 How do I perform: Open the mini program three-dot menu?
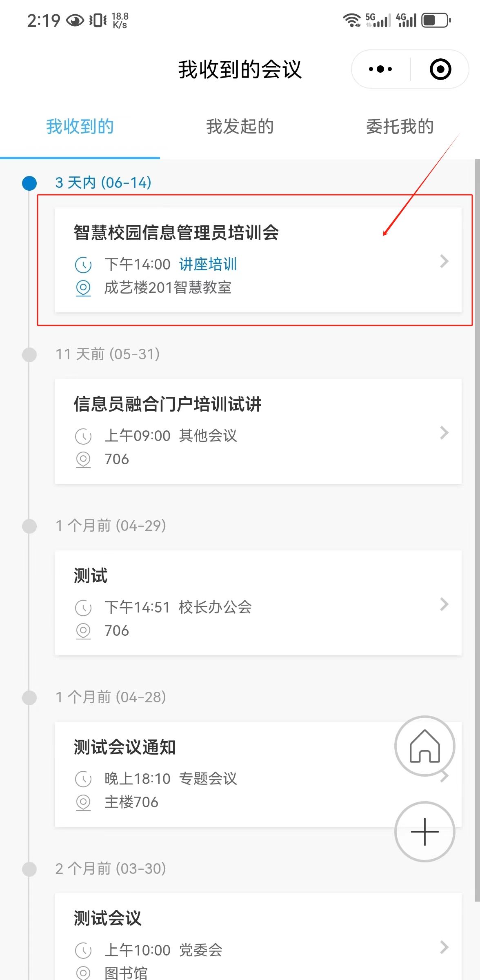tap(380, 69)
